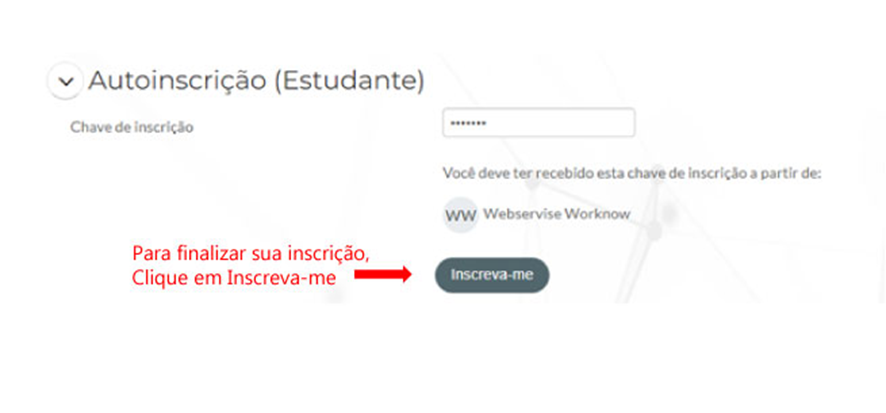Click the Autoinscrição (Estudante) heading
This screenshot has height=413, width=886.
(x=256, y=81)
